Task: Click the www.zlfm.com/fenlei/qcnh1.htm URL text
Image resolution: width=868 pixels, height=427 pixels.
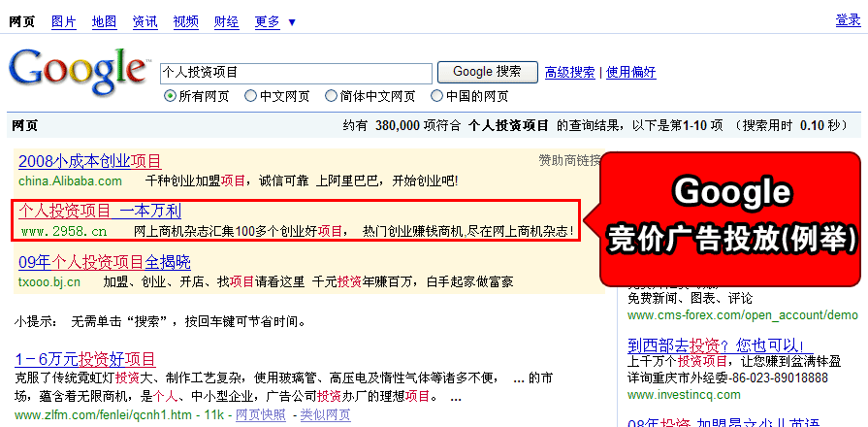Action: [x=103, y=414]
